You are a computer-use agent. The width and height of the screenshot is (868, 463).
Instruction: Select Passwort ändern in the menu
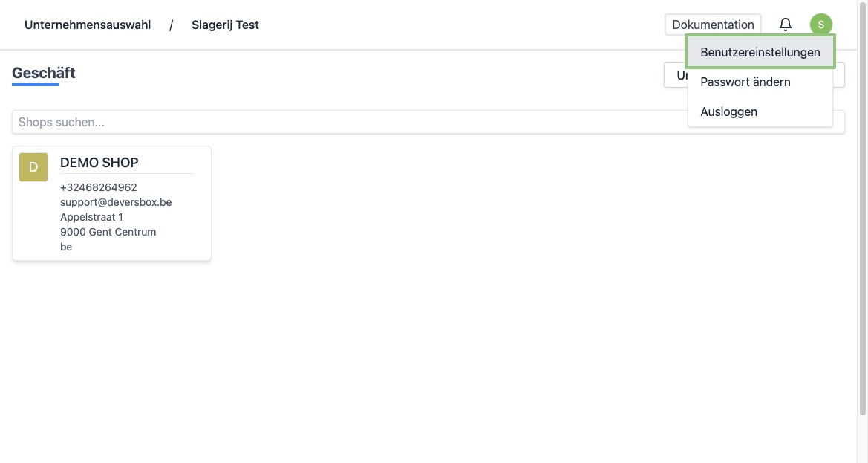click(x=745, y=82)
